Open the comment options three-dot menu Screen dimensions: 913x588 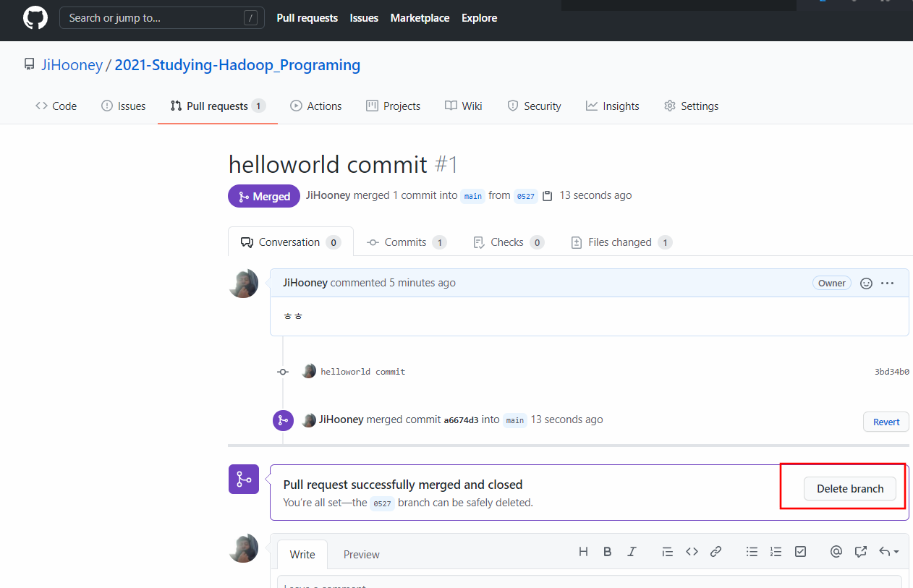[x=888, y=284]
